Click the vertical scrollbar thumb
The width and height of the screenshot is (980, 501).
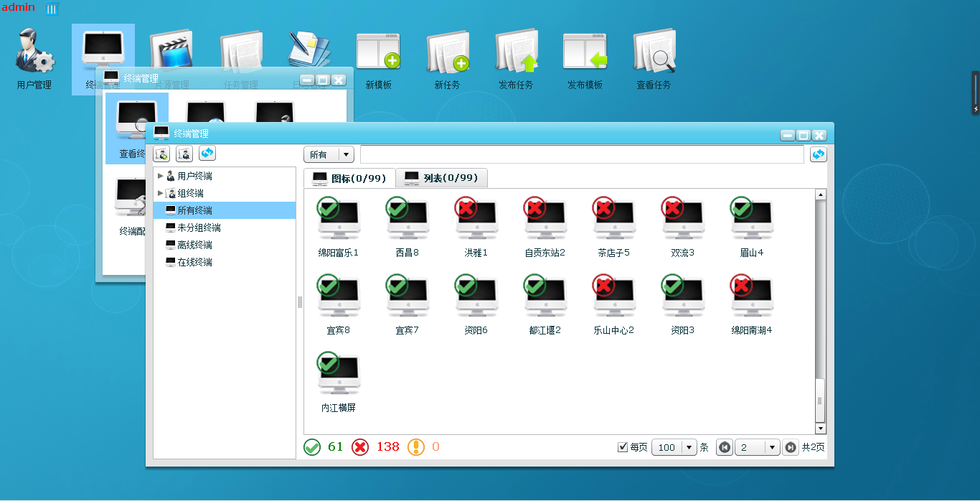(x=821, y=401)
